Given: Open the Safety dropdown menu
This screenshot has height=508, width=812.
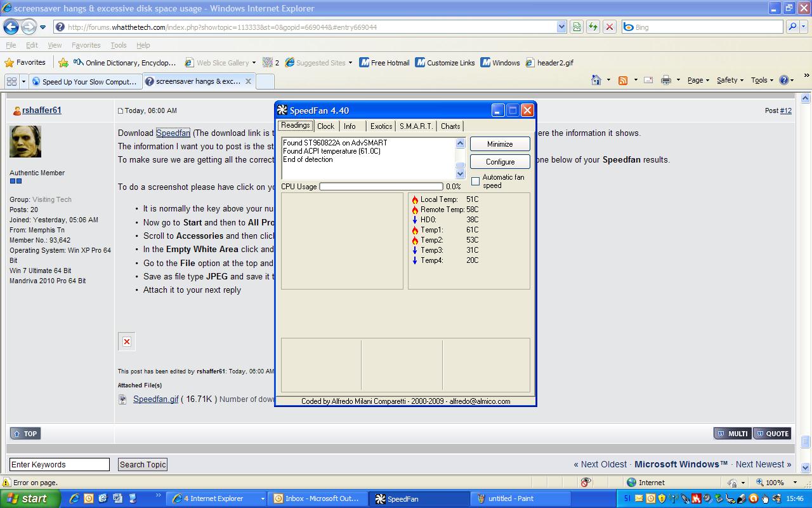Looking at the screenshot, I should (730, 80).
